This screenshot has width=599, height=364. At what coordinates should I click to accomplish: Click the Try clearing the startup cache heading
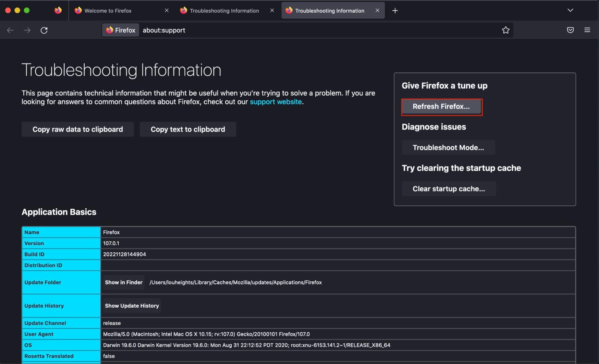(x=461, y=168)
